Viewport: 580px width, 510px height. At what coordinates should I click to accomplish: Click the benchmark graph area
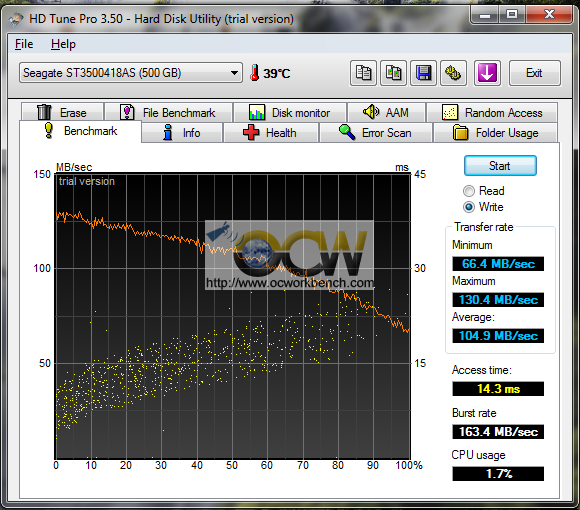(x=233, y=316)
